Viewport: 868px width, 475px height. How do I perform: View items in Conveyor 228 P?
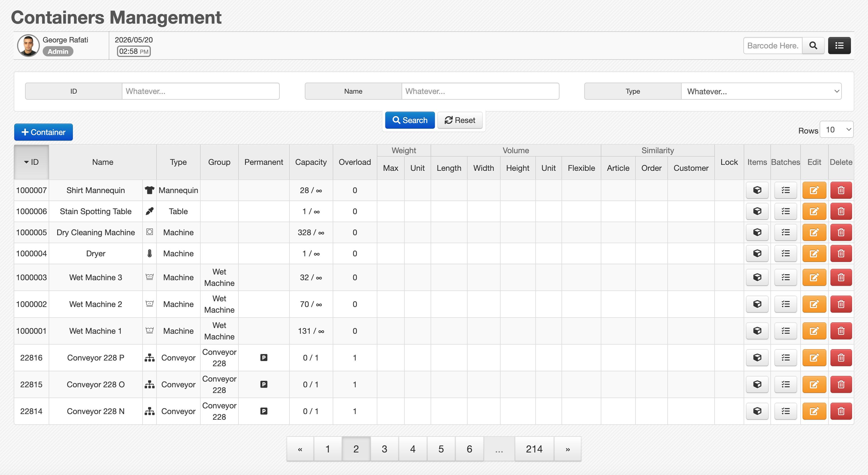tap(757, 358)
